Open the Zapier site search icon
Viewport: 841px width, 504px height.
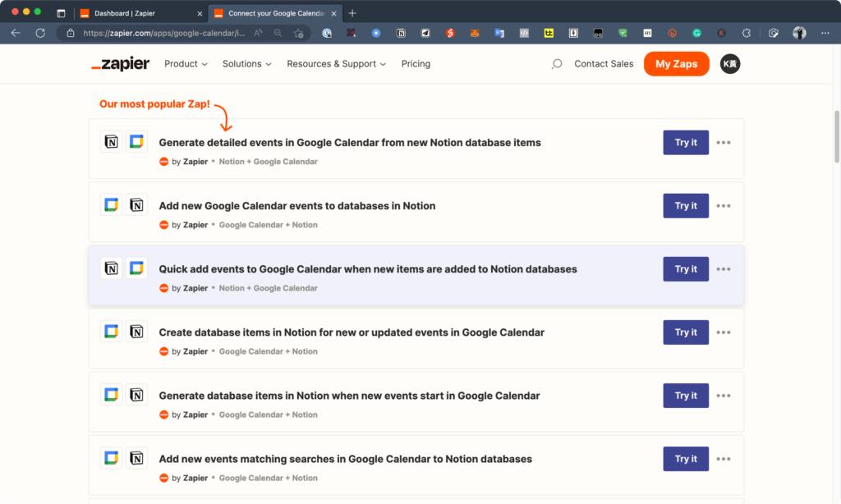pos(557,64)
